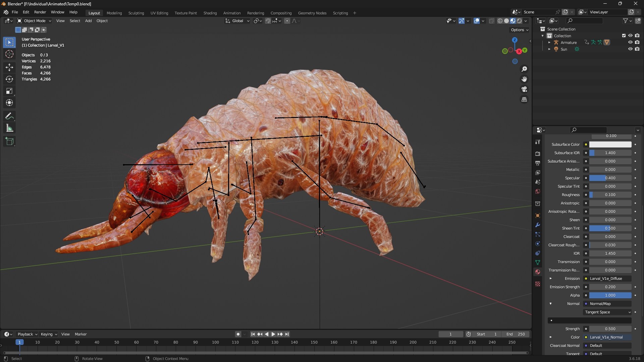Image resolution: width=644 pixels, height=362 pixels.
Task: Open the Render menu
Action: [x=40, y=12]
